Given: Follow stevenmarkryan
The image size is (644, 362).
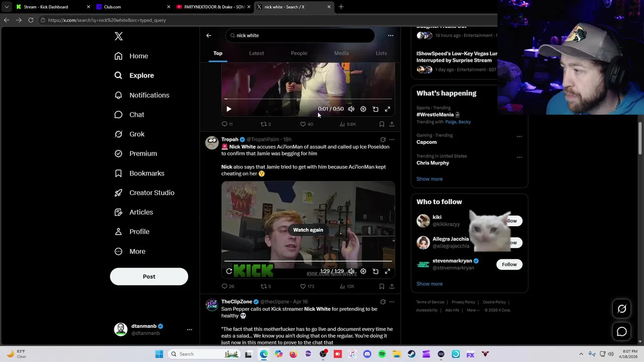Looking at the screenshot, I should pos(509,264).
